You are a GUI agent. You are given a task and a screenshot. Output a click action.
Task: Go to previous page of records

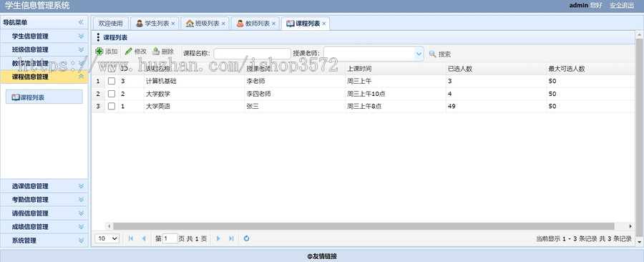[144, 238]
